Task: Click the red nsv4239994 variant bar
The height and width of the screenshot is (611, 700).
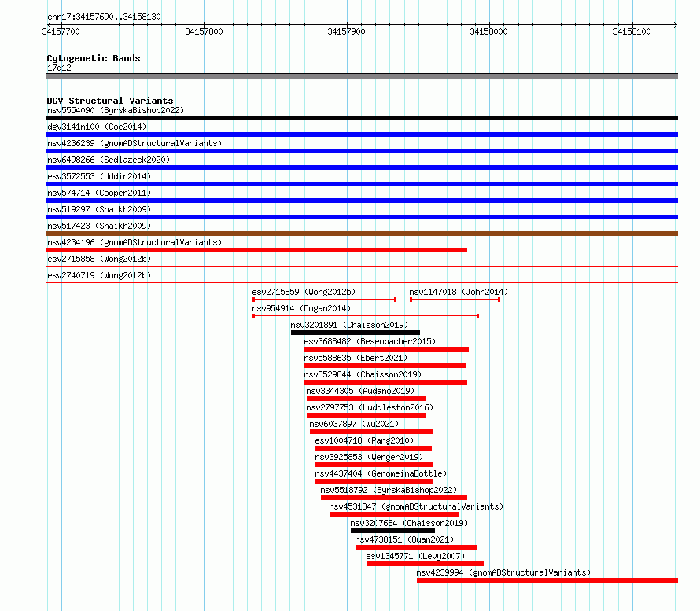Action: 547,580
